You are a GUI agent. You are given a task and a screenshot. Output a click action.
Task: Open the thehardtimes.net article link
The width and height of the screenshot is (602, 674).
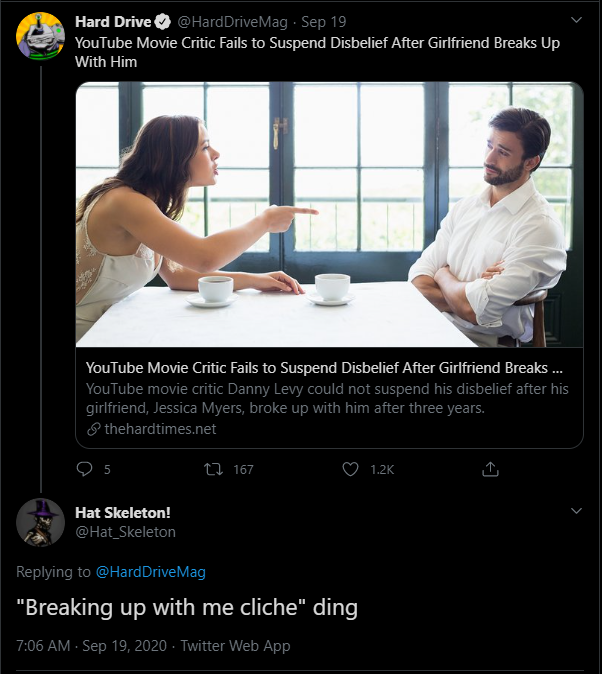point(160,429)
